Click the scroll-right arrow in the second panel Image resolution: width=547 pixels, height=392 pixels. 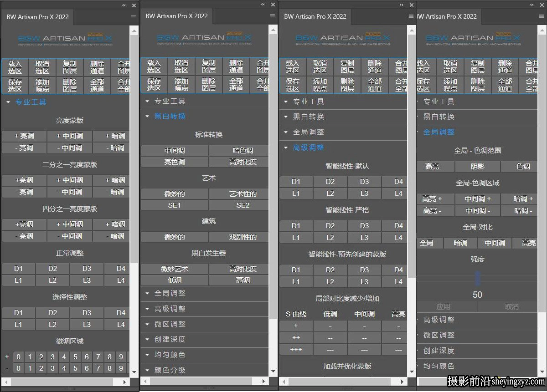(264, 381)
